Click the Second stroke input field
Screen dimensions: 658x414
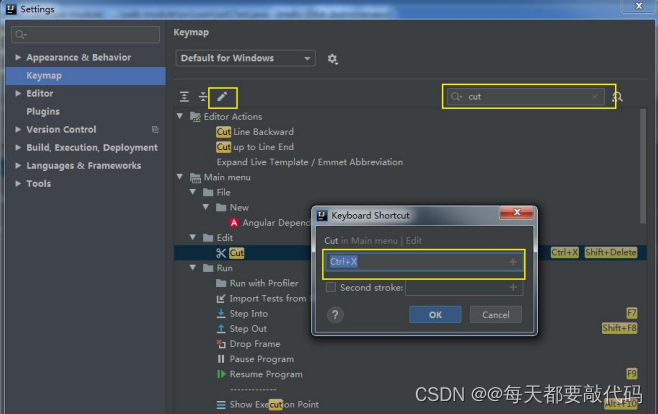(464, 287)
